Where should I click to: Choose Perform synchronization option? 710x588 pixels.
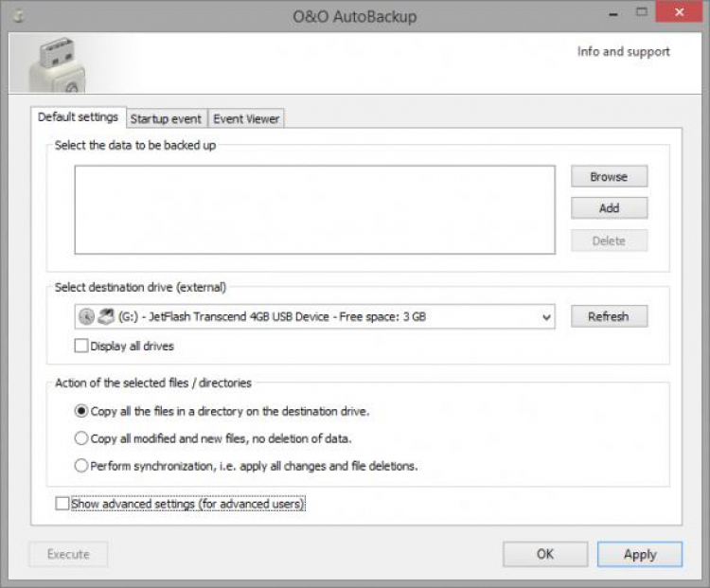(80, 466)
